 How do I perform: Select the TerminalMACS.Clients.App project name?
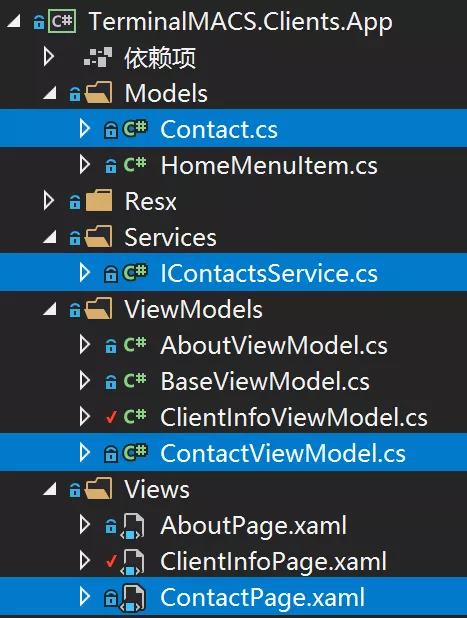click(x=240, y=22)
